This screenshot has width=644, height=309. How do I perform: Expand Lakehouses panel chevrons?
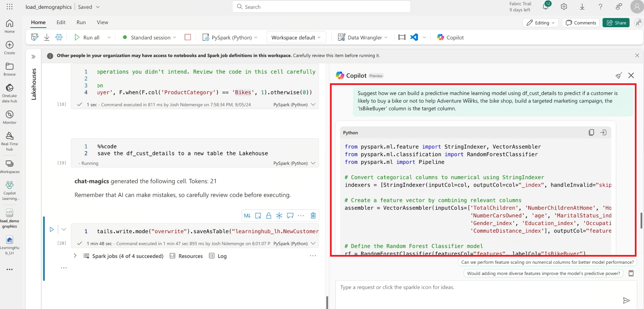pyautogui.click(x=33, y=57)
